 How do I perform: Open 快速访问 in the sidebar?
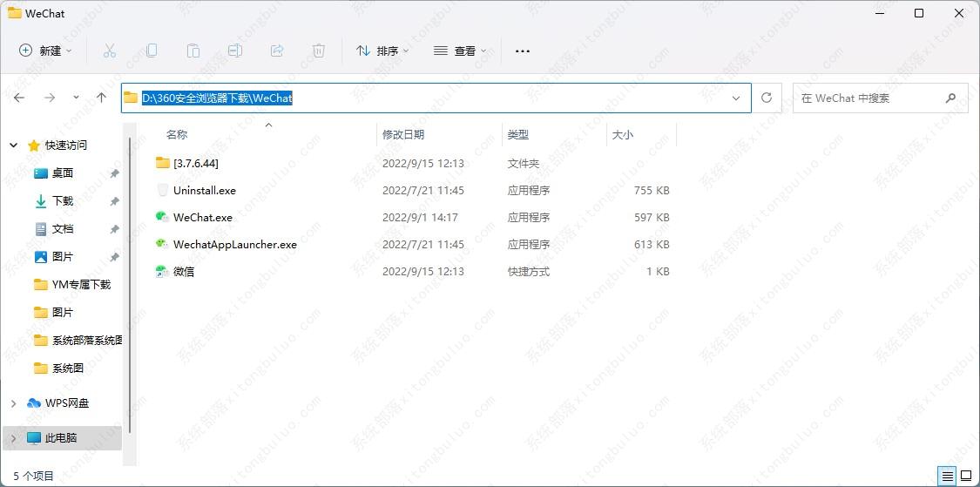(65, 145)
